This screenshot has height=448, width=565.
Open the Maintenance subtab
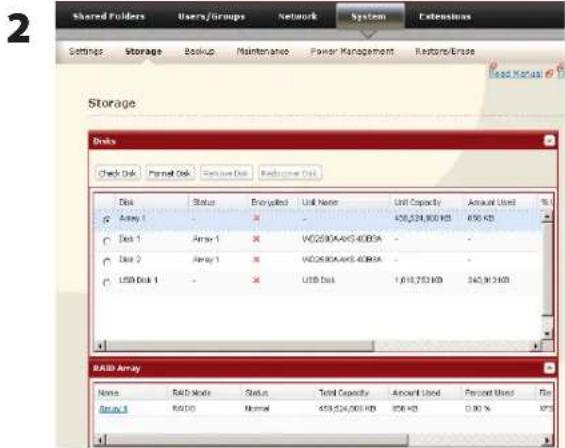(263, 52)
